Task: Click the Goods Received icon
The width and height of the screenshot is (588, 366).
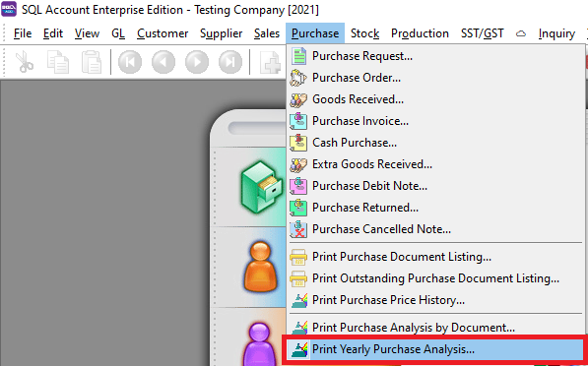Action: point(298,99)
